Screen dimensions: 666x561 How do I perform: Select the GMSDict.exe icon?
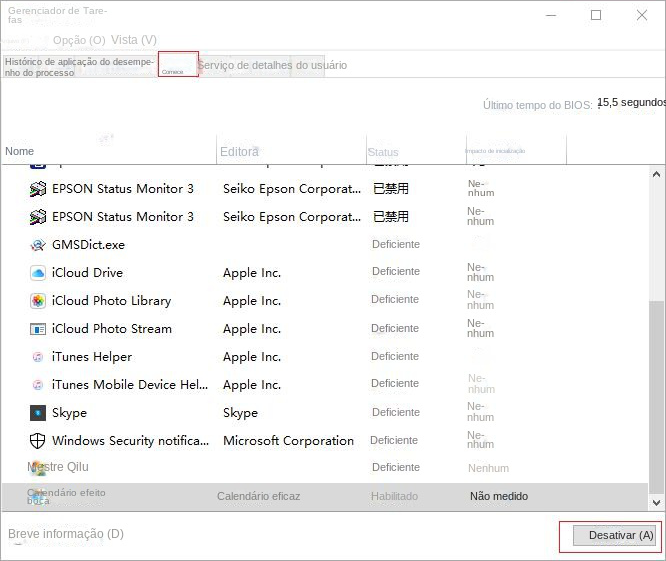point(38,245)
